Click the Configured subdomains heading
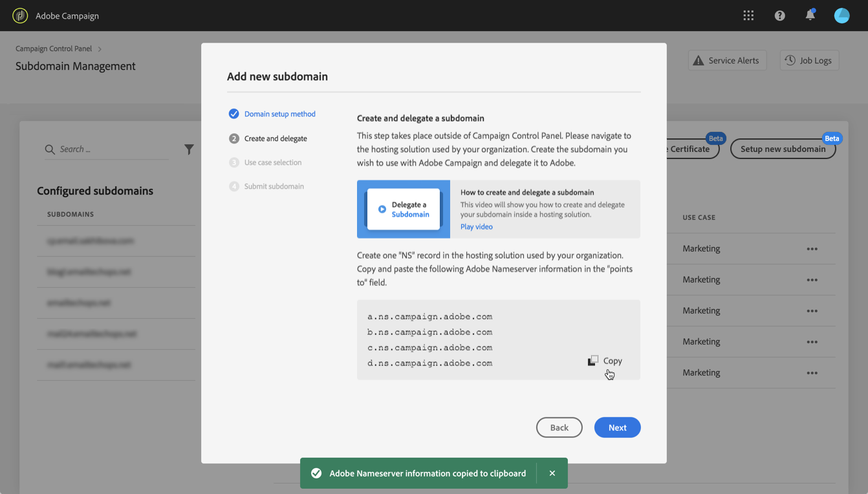 pyautogui.click(x=95, y=191)
